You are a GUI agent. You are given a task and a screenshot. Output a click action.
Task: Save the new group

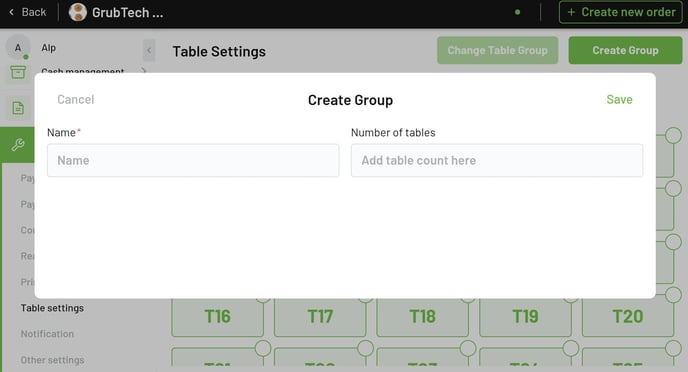(619, 100)
